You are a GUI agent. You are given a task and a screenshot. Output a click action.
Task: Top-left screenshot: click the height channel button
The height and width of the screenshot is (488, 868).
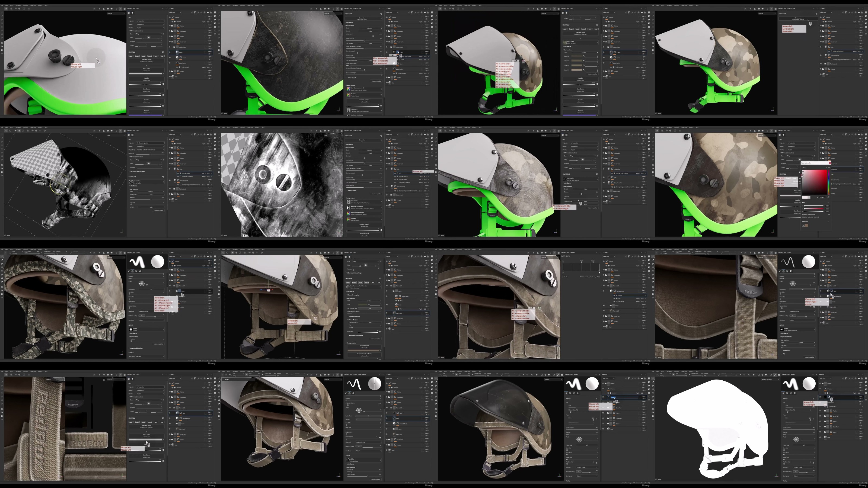tap(137, 56)
